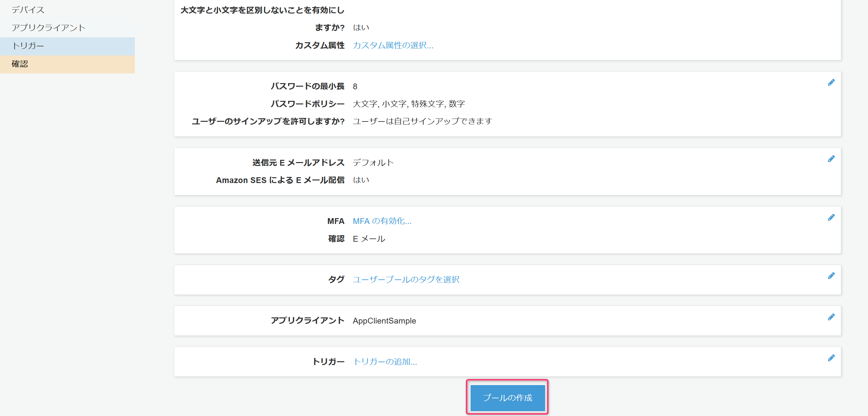868x416 pixels.
Task: Click パスワードポリシー label text
Action: tap(307, 104)
